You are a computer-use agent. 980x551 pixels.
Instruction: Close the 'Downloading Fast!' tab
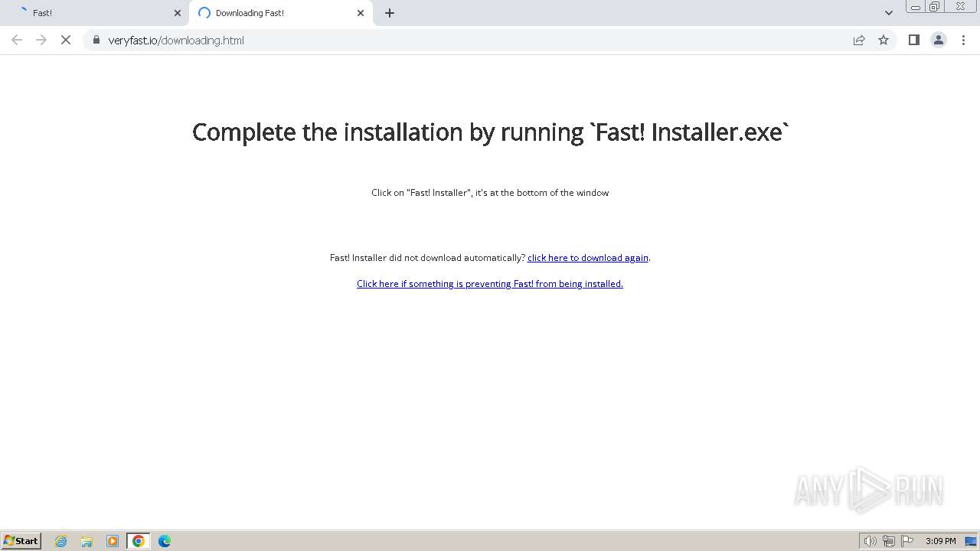[x=361, y=13]
